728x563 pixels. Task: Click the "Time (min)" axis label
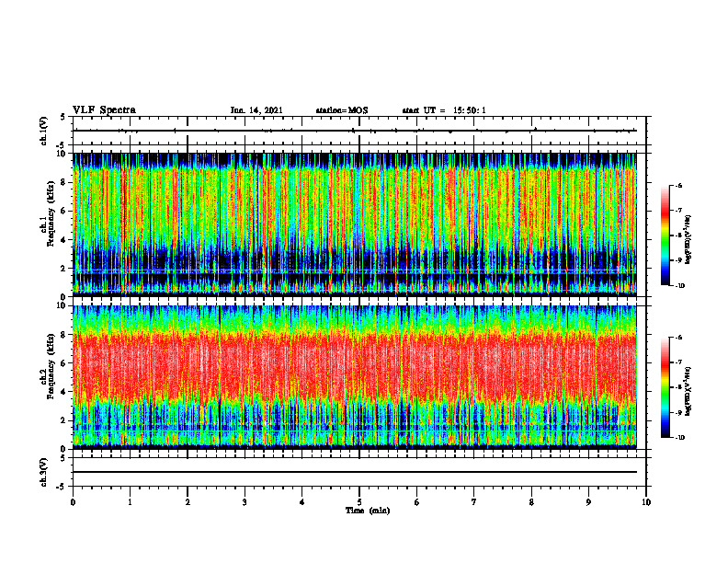(x=368, y=511)
